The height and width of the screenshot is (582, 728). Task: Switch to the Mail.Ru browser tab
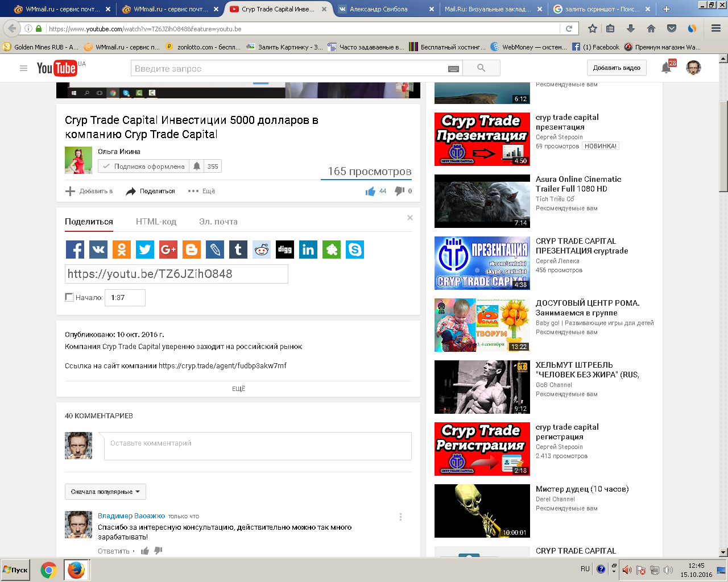493,9
